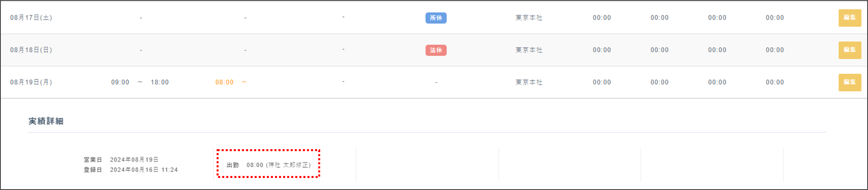Click the 営業日 2024年08月19日 value
Viewport: 868px width, 190px height.
tap(134, 160)
